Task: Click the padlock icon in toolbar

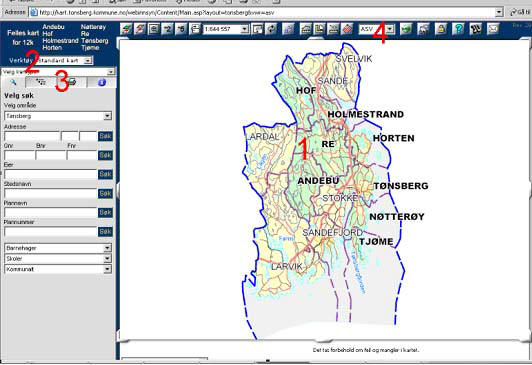Action: [x=441, y=29]
